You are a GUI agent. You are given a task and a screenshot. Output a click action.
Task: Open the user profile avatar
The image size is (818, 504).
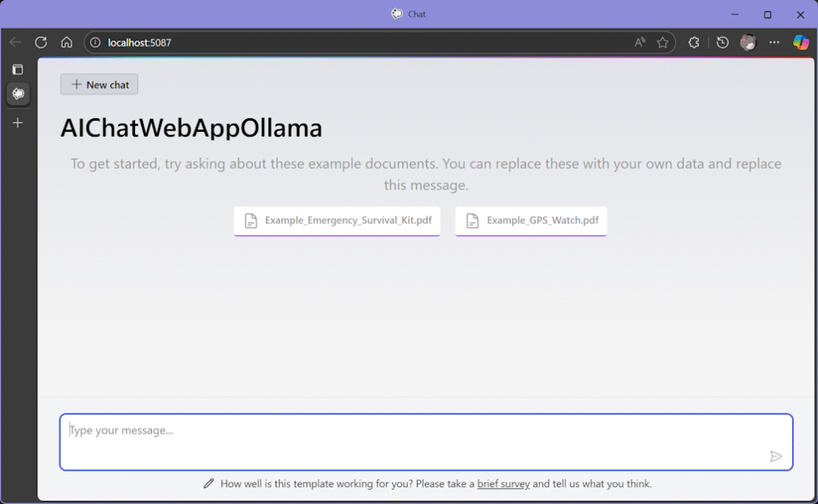coord(748,42)
